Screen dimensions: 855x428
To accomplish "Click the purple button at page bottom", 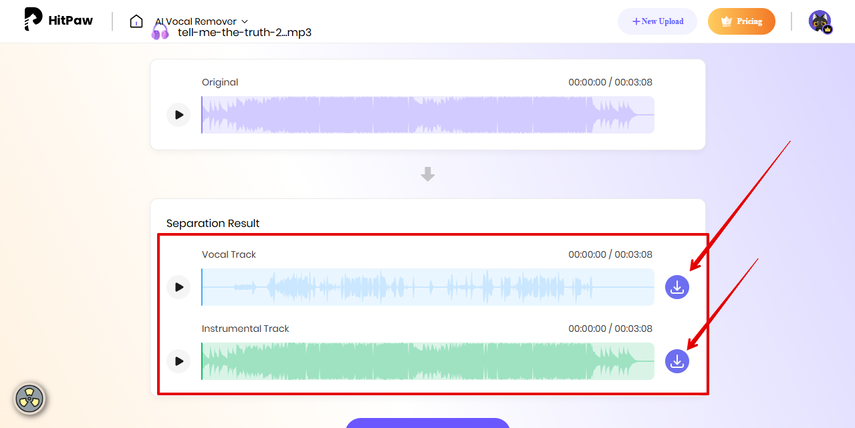I will pos(427,423).
